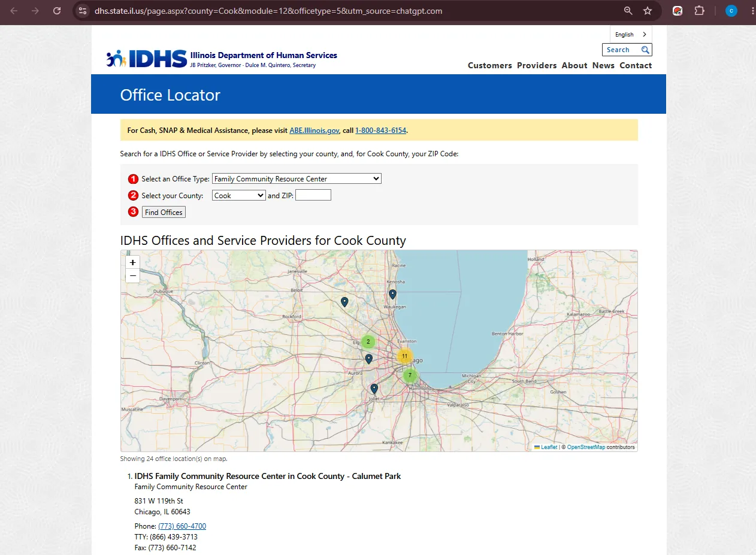Screen dimensions: 756x555
Task: Open the map cluster marked 7
Action: click(x=410, y=375)
